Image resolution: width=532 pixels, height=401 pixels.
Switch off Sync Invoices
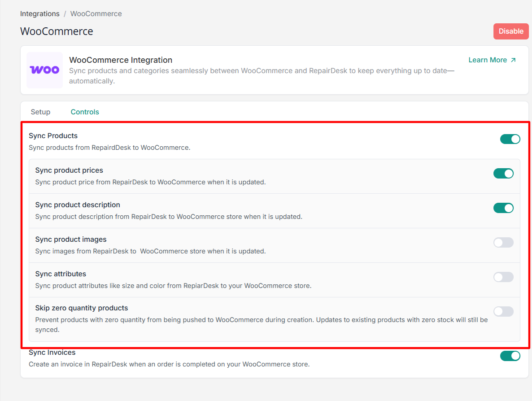click(510, 356)
